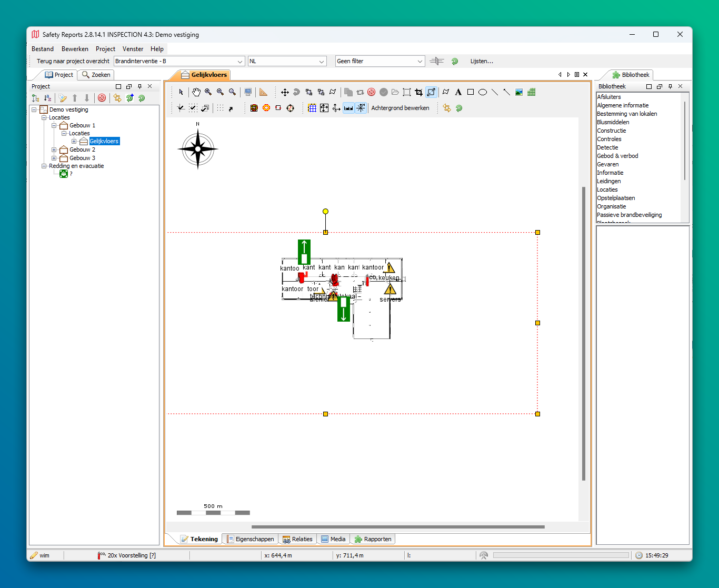Select the crop tool icon
Image resolution: width=719 pixels, height=588 pixels.
click(x=419, y=92)
